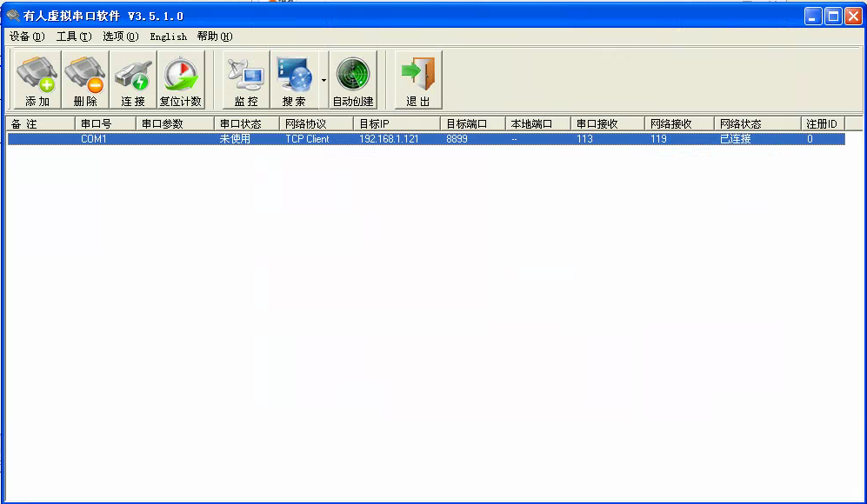The image size is (867, 504).
Task: Maximize the 有人虚拟串口软件 window
Action: (x=833, y=16)
